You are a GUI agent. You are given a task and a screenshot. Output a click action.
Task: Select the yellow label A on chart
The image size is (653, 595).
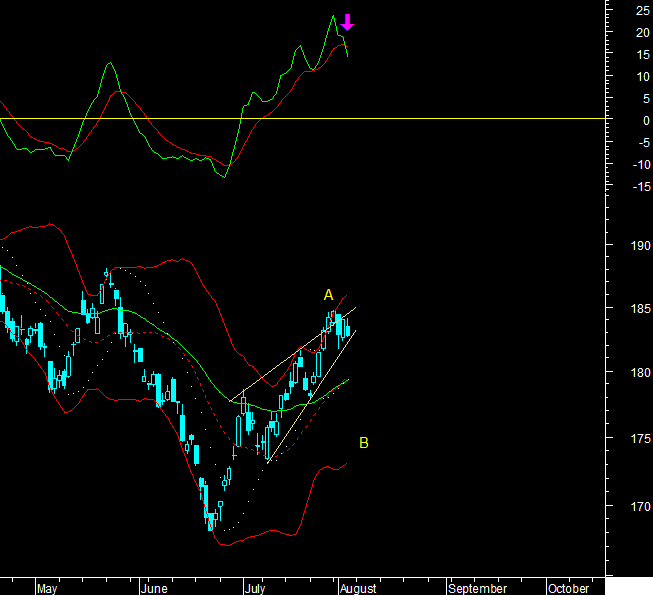[x=329, y=295]
